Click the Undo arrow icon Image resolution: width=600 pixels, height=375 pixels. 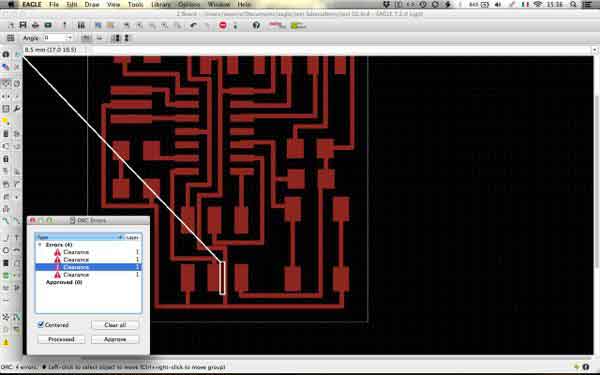[x=194, y=26]
